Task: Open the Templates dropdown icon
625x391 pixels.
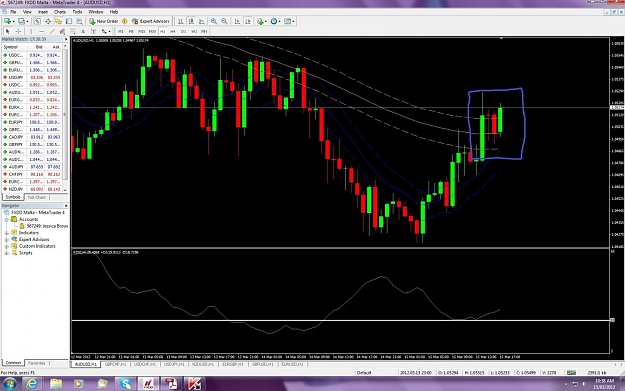Action: point(289,21)
